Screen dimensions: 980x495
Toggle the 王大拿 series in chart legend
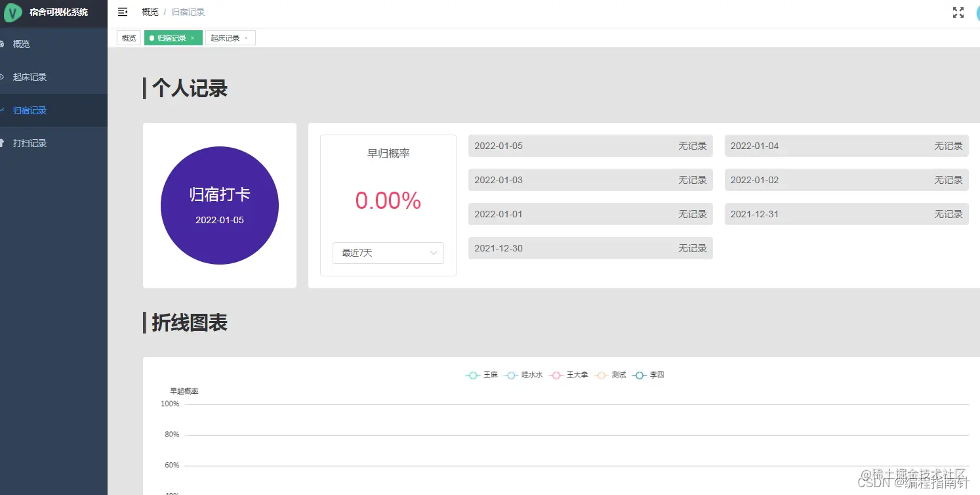(x=569, y=375)
